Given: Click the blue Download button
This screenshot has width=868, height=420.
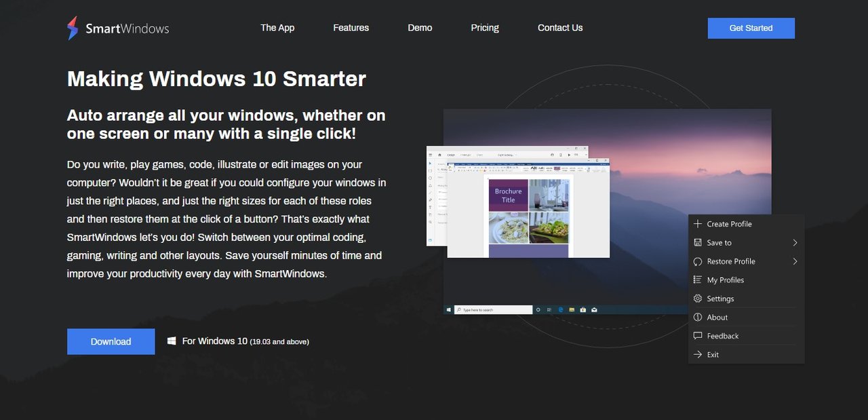Looking at the screenshot, I should click(x=111, y=341).
